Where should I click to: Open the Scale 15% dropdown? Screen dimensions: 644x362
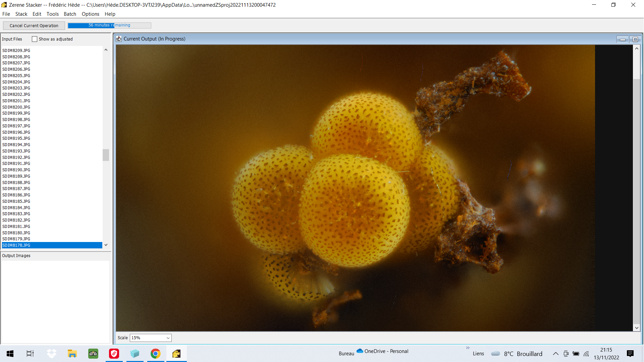pos(151,338)
